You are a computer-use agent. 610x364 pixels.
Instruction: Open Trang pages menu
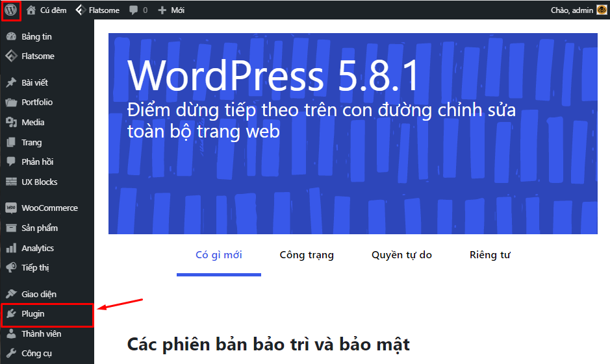pyautogui.click(x=32, y=143)
